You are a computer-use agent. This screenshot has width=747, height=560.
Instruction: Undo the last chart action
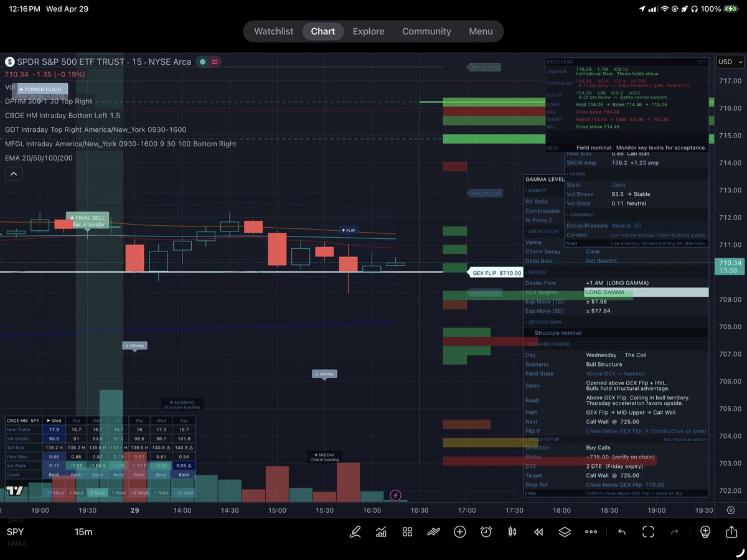click(x=621, y=532)
